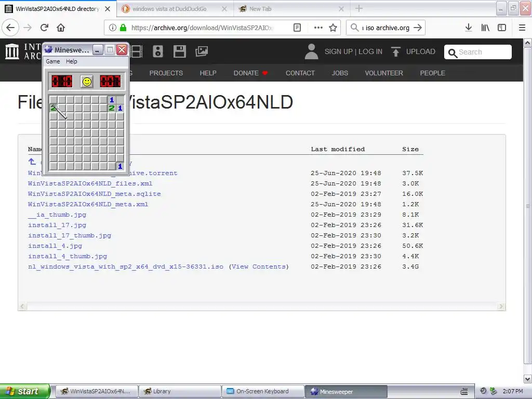Click the UPLOAD text link

[420, 51]
